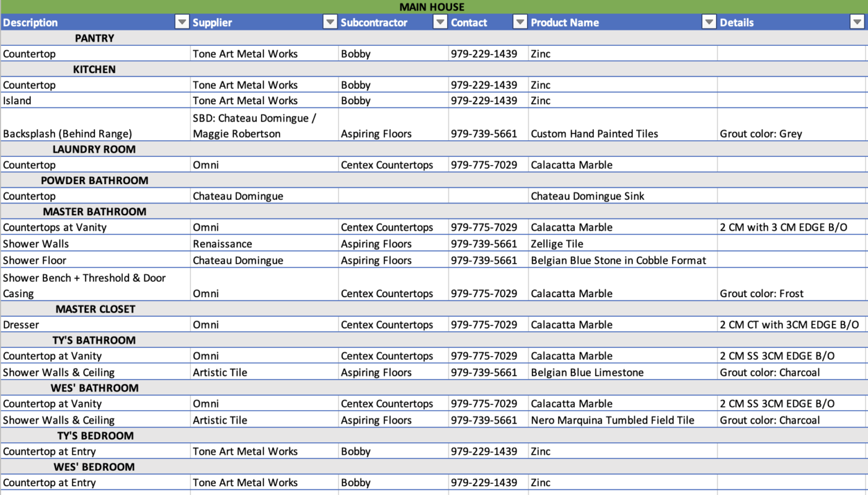
Task: Open the Contact column filter dropdown
Action: tap(520, 22)
